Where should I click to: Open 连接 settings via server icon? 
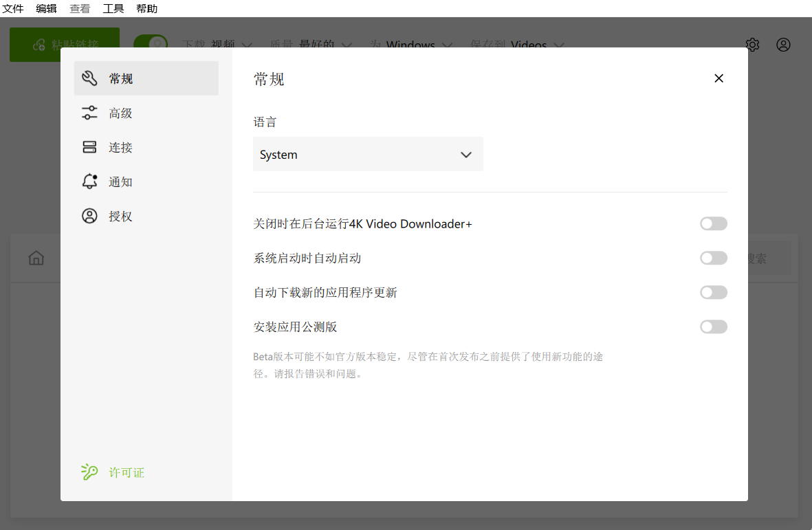(x=89, y=147)
